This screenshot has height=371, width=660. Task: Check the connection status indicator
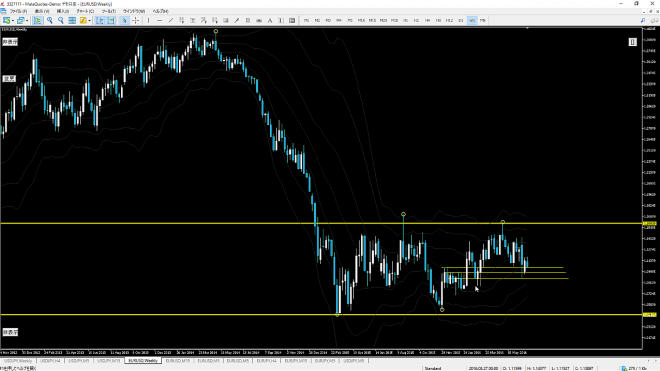(x=635, y=368)
